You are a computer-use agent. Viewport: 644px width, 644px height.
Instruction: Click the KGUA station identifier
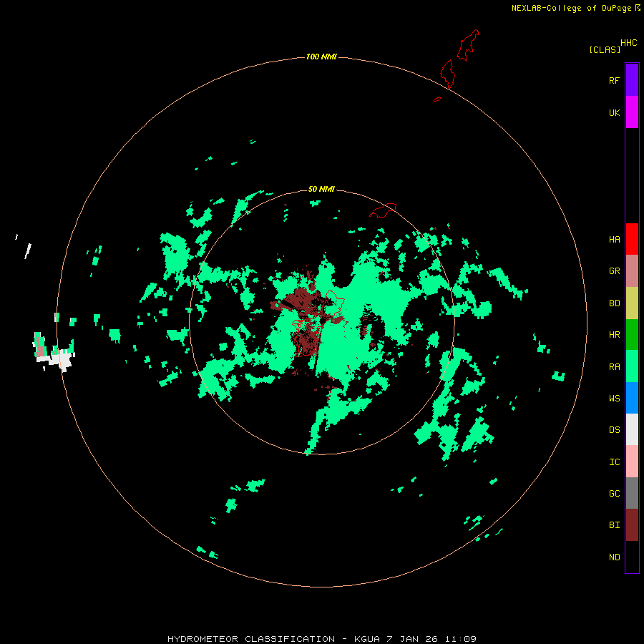367,639
